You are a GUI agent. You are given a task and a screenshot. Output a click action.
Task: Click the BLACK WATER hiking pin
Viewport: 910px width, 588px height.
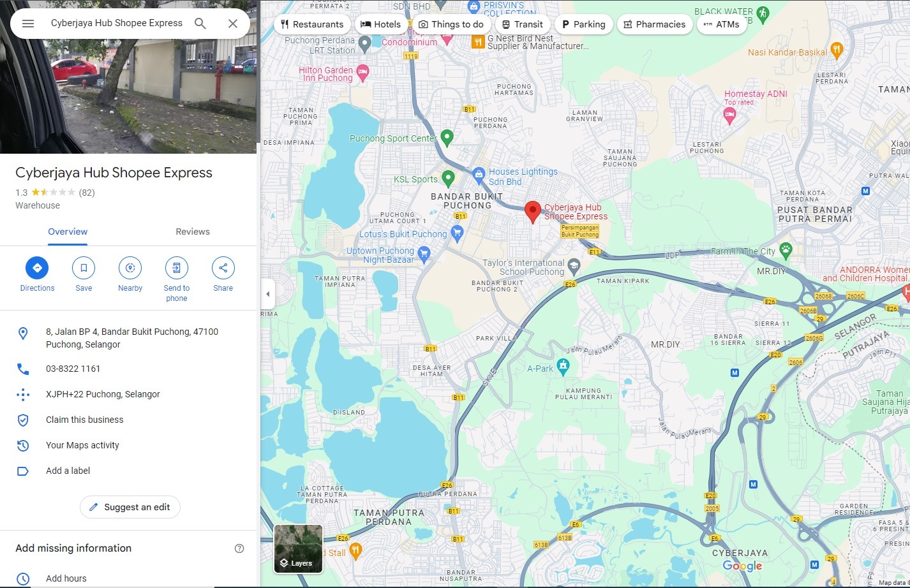coord(763,13)
